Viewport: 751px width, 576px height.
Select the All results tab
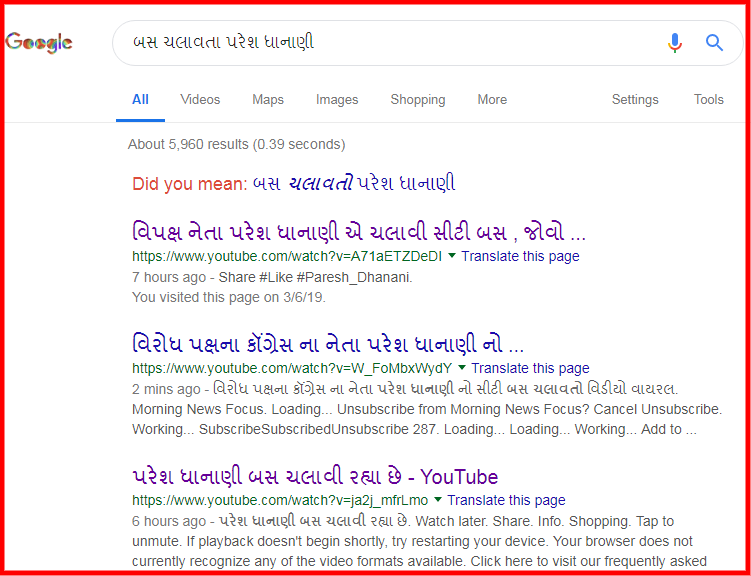point(140,100)
